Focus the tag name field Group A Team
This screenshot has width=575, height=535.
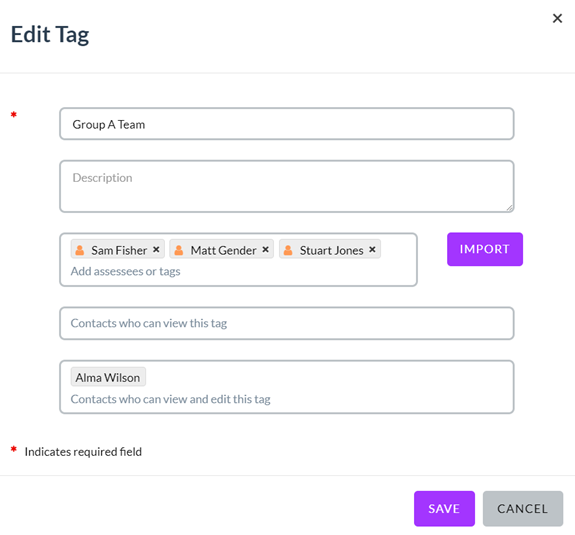coord(286,124)
